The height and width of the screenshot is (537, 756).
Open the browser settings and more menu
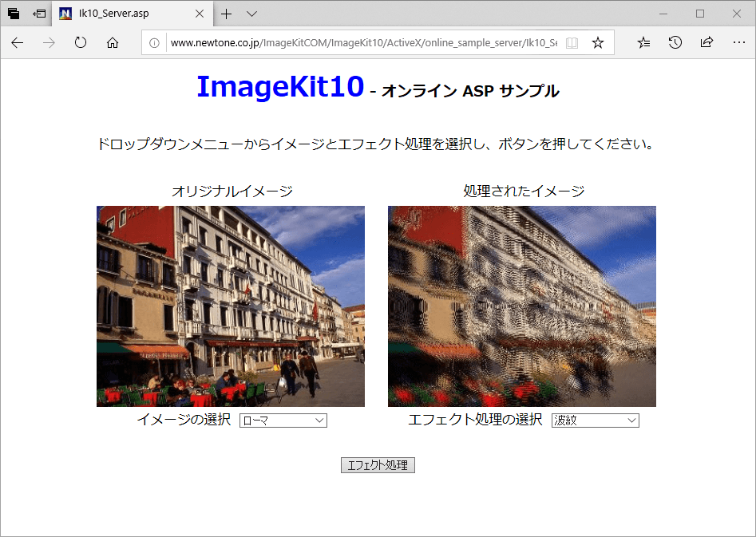pyautogui.click(x=738, y=43)
